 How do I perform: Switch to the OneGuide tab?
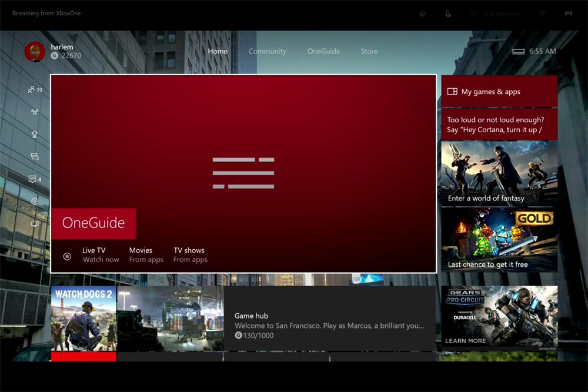pyautogui.click(x=323, y=51)
